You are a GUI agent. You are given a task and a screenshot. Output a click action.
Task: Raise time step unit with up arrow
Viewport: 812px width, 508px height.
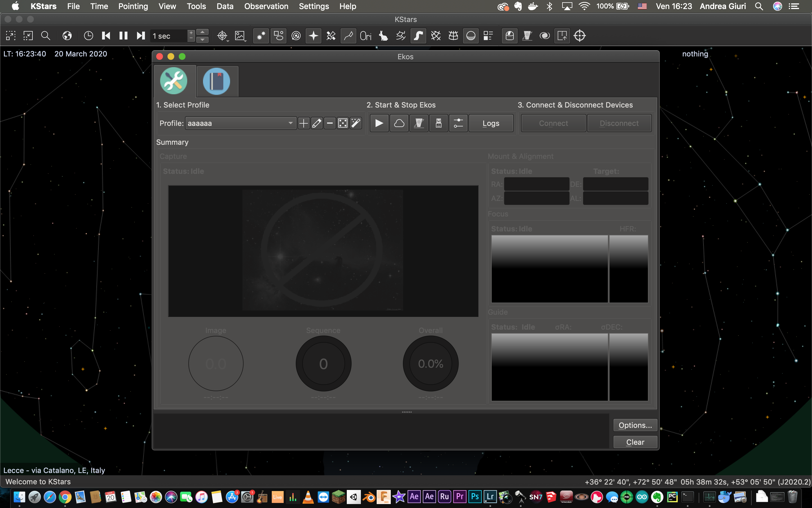[x=202, y=32]
